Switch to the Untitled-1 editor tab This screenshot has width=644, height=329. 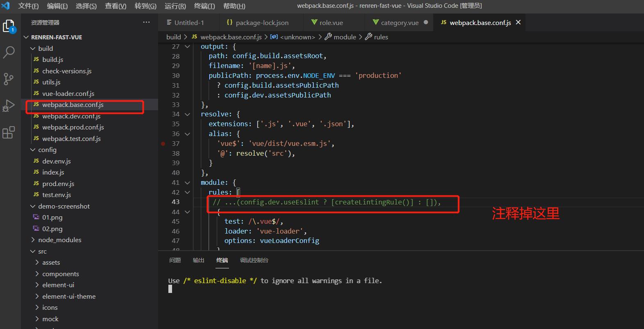(189, 23)
